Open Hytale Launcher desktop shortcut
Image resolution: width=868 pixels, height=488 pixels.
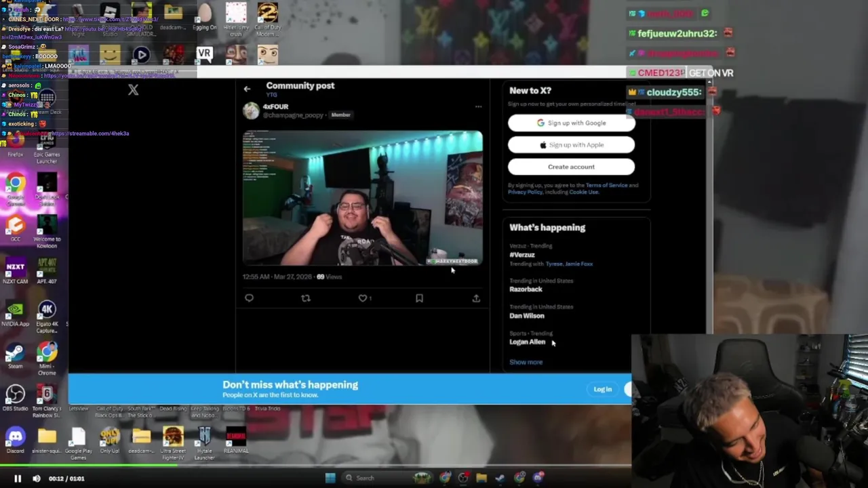204,443
